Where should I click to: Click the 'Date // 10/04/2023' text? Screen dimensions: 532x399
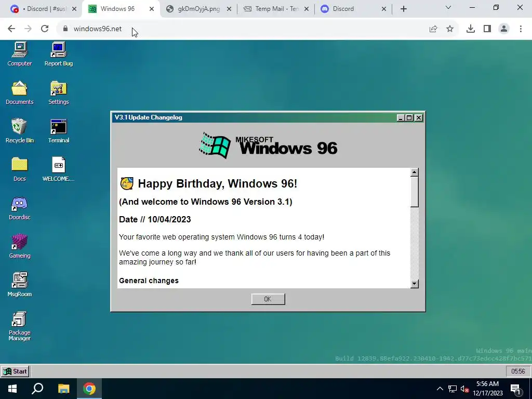click(x=155, y=219)
